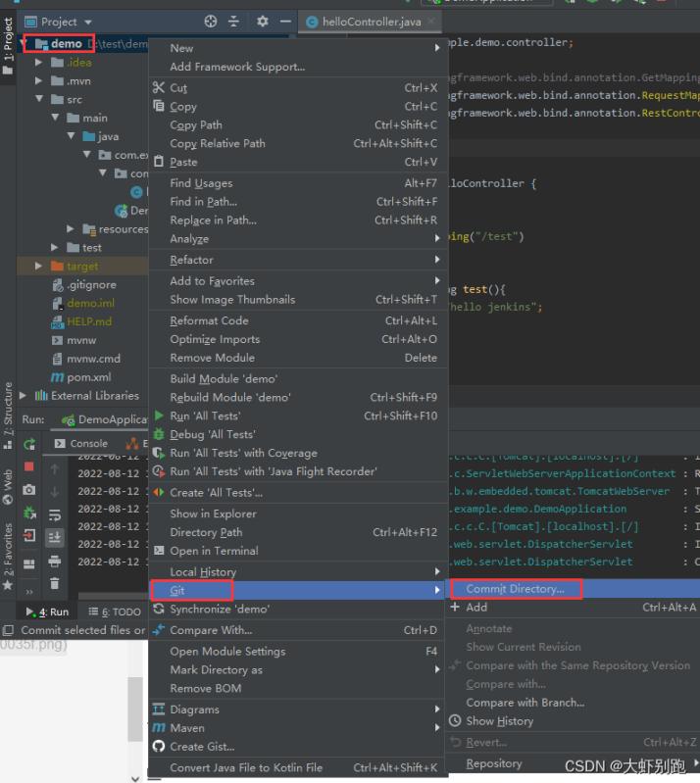Expand the External Libraries node
Image resolution: width=700 pixels, height=783 pixels.
[x=25, y=396]
